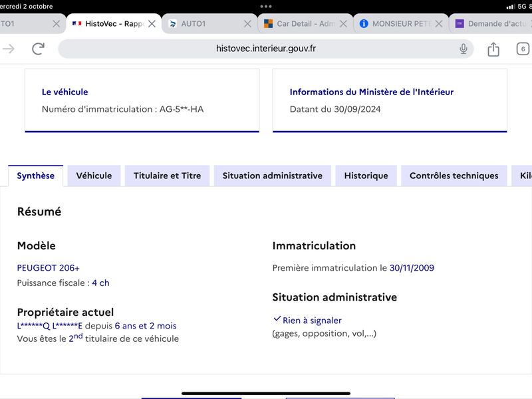The width and height of the screenshot is (532, 399).
Task: Tap the histovec.interieur.gouv.fr address bar
Action: point(265,49)
